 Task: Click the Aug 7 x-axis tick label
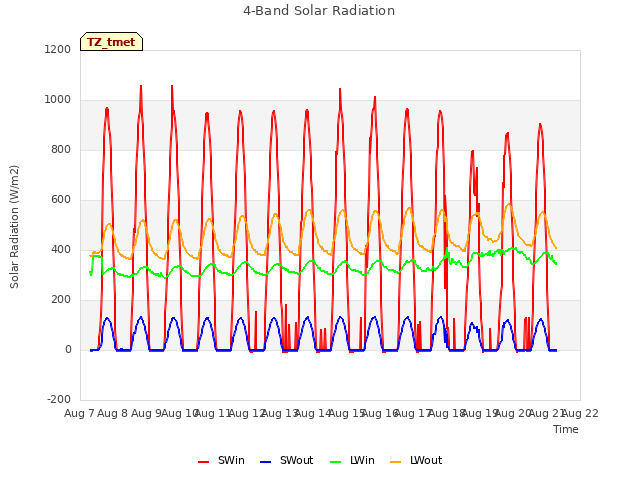(x=79, y=413)
